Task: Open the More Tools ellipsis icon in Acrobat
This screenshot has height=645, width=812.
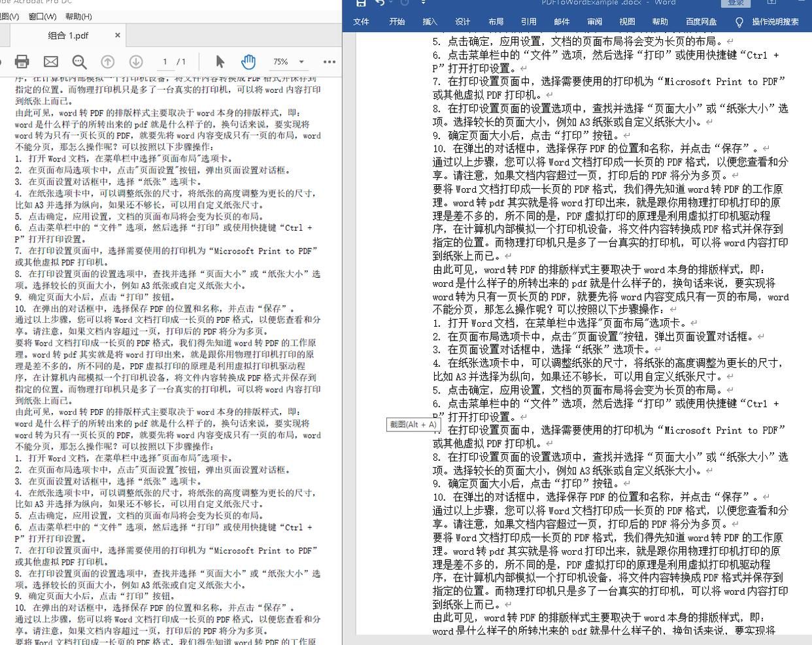Action: click(330, 61)
